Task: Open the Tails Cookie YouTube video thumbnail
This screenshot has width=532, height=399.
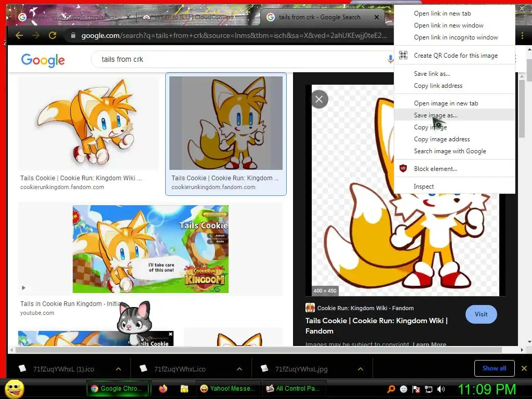Action: pyautogui.click(x=150, y=249)
